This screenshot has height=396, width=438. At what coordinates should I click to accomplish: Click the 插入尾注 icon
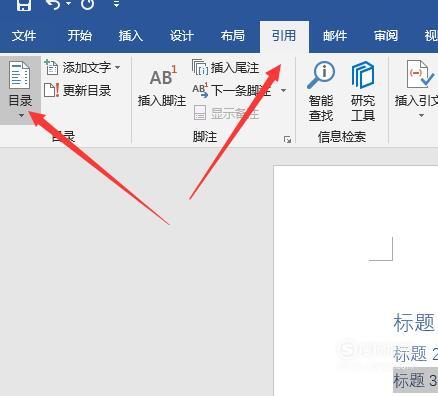tap(200, 67)
